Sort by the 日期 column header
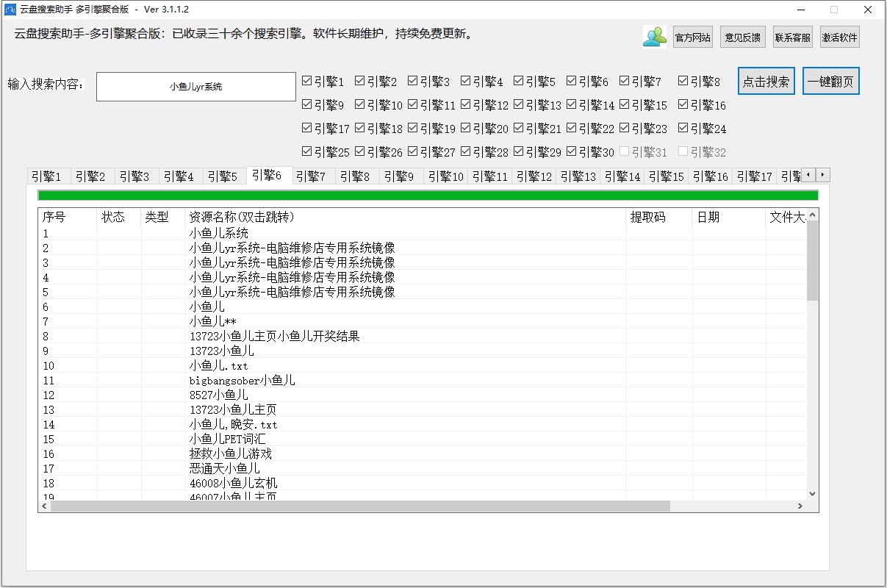This screenshot has height=588, width=887. click(x=729, y=218)
